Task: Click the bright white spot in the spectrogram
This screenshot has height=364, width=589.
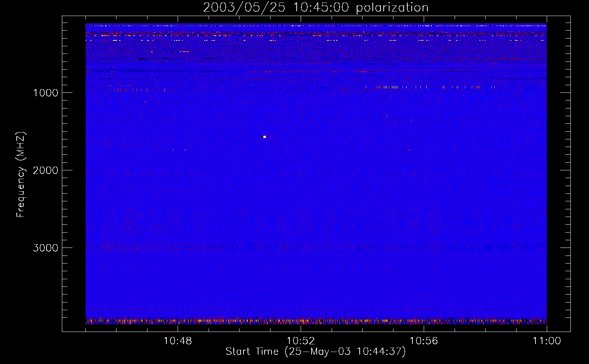Action: tap(265, 137)
